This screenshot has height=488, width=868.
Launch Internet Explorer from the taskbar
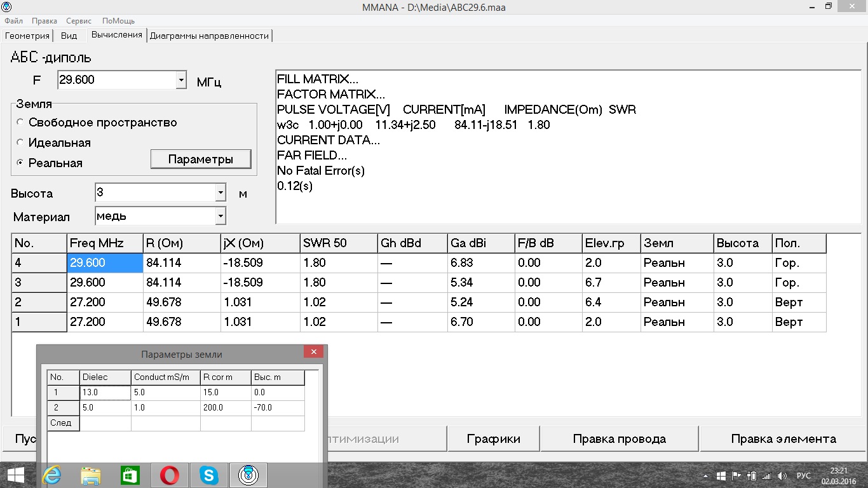(51, 475)
